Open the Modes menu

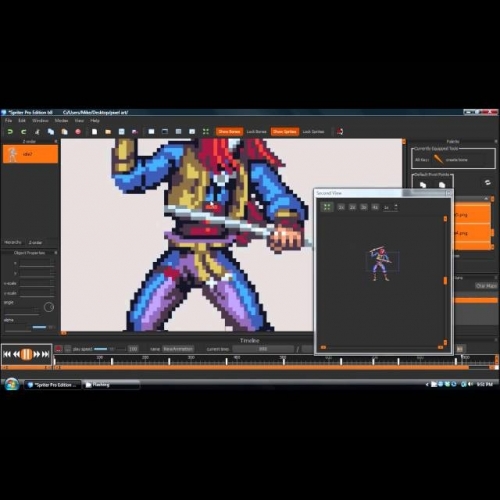[x=61, y=120]
